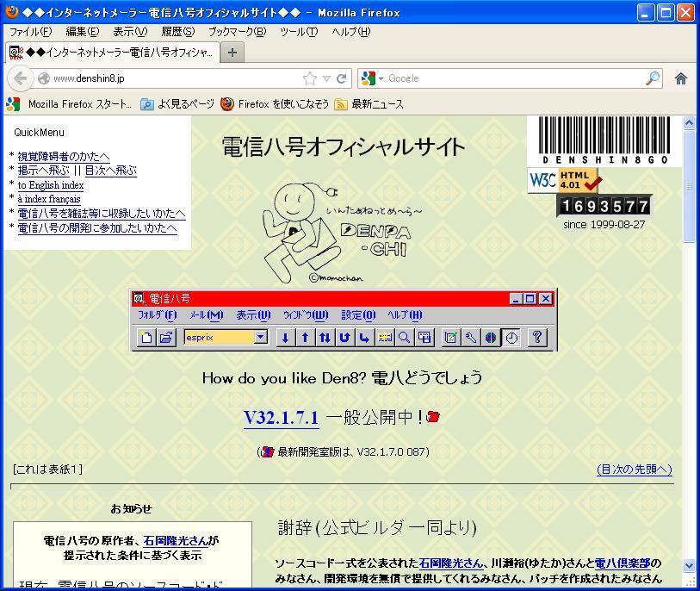Open the ファイル(F) menu
This screenshot has height=591, width=700.
click(x=31, y=32)
